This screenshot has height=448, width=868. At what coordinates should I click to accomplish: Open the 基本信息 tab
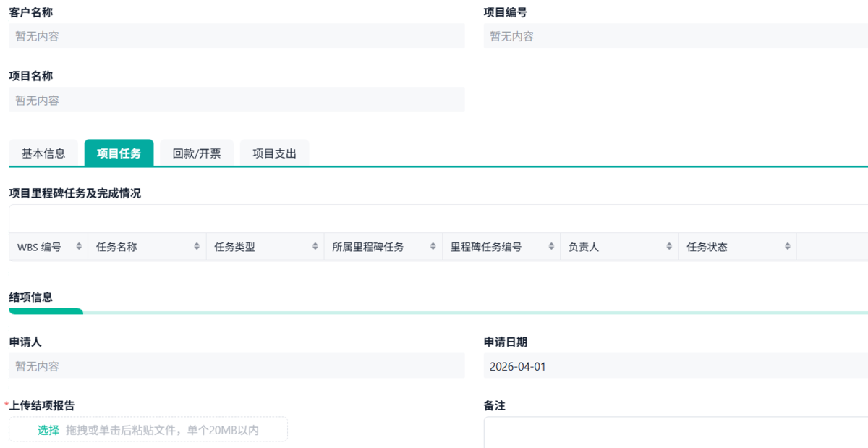tap(43, 153)
